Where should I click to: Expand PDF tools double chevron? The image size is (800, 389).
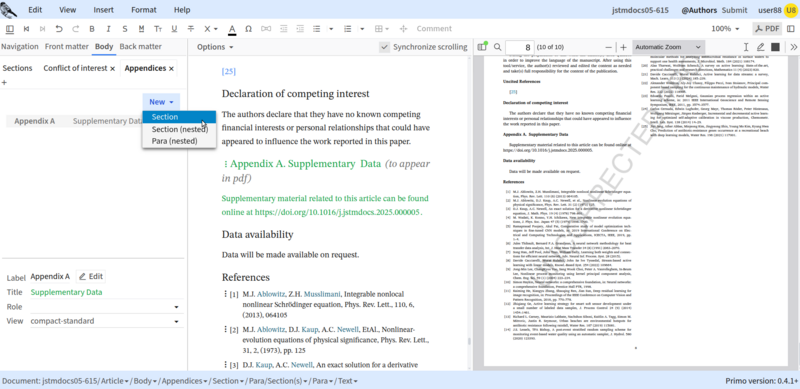[x=793, y=47]
